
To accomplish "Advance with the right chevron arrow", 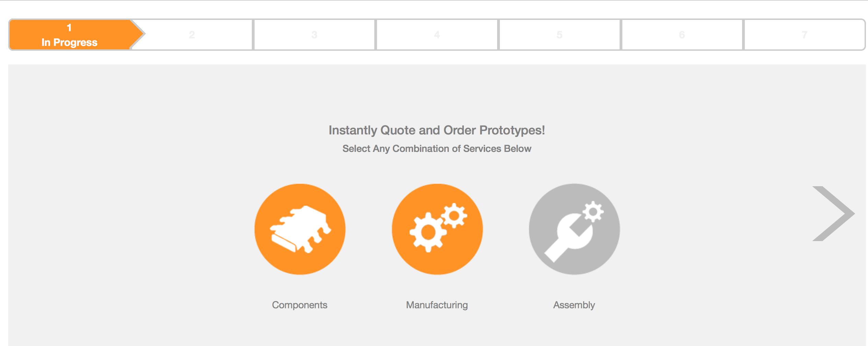I will 834,214.
